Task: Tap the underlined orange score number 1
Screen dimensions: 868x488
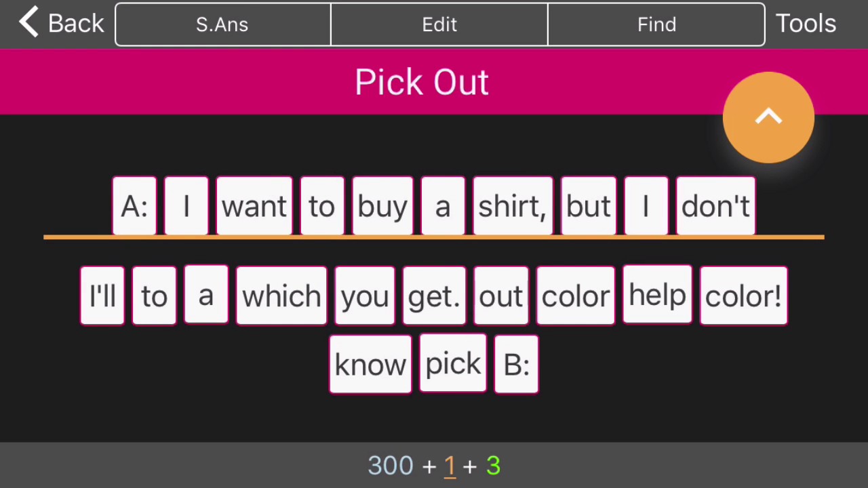Action: click(x=450, y=466)
